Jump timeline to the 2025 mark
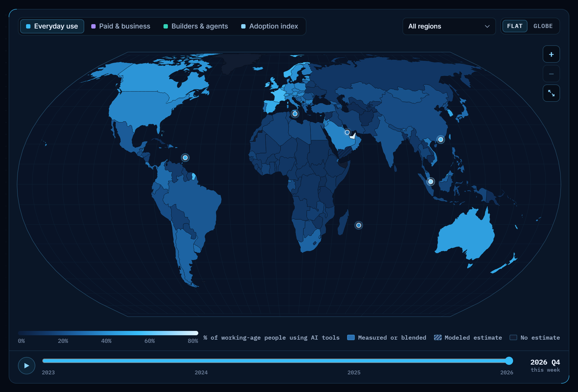This screenshot has width=578, height=392. (354, 372)
